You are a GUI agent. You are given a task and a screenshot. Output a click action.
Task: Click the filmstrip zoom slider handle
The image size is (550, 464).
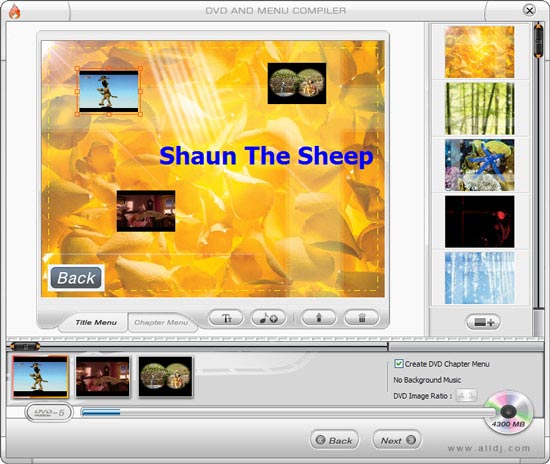click(25, 347)
